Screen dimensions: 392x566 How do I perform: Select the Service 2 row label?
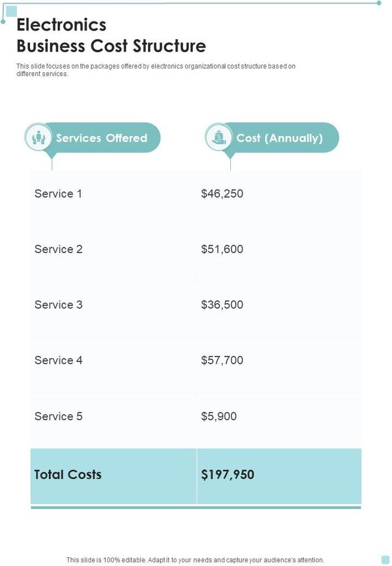(58, 249)
